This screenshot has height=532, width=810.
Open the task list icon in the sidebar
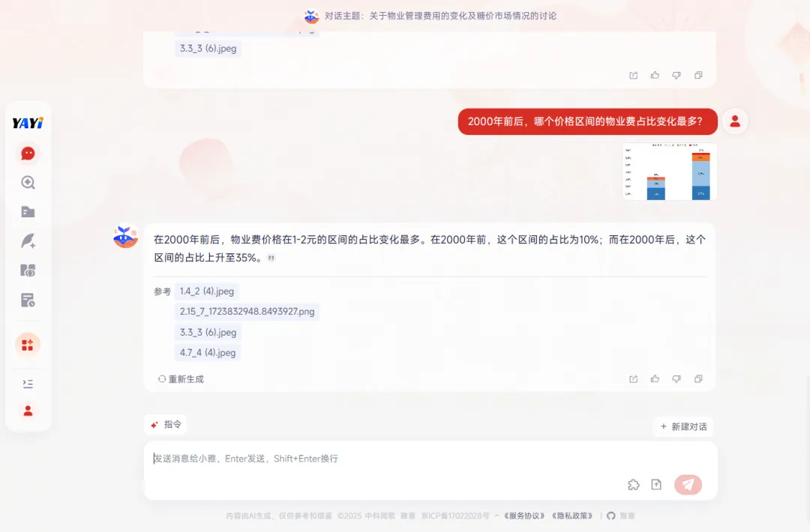[28, 383]
